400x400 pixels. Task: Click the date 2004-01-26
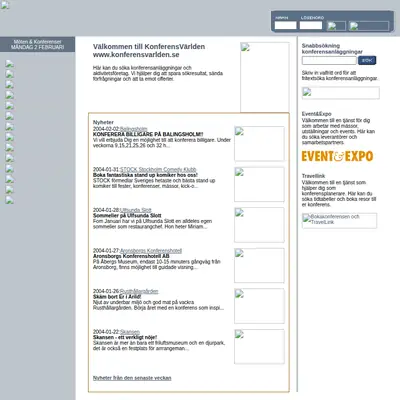[x=106, y=291]
